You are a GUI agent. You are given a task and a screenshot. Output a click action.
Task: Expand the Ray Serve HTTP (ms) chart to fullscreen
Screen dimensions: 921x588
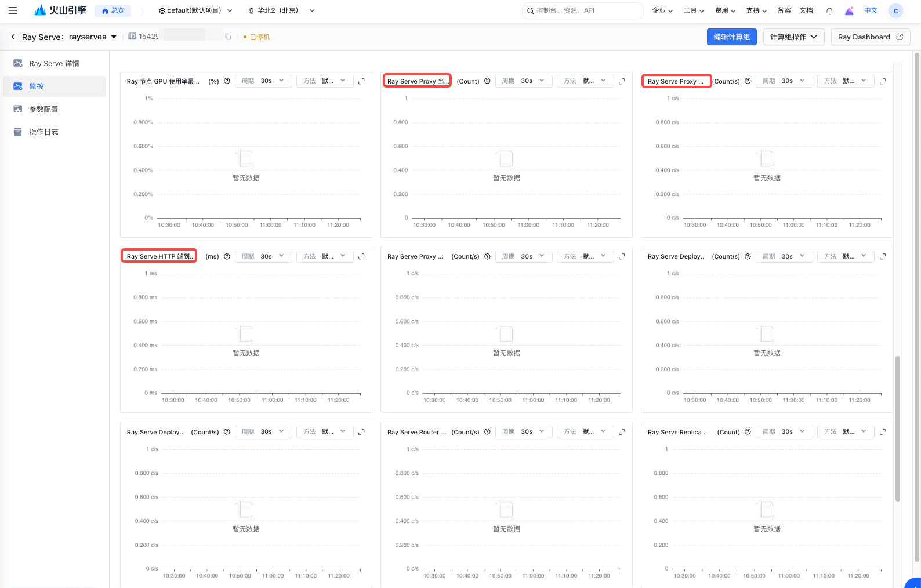pos(361,256)
